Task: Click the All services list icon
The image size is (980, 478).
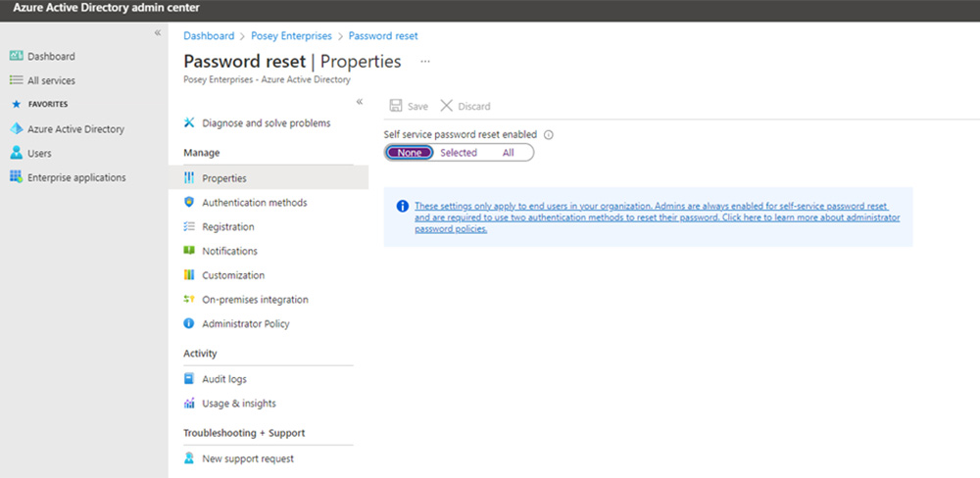Action: click(17, 80)
